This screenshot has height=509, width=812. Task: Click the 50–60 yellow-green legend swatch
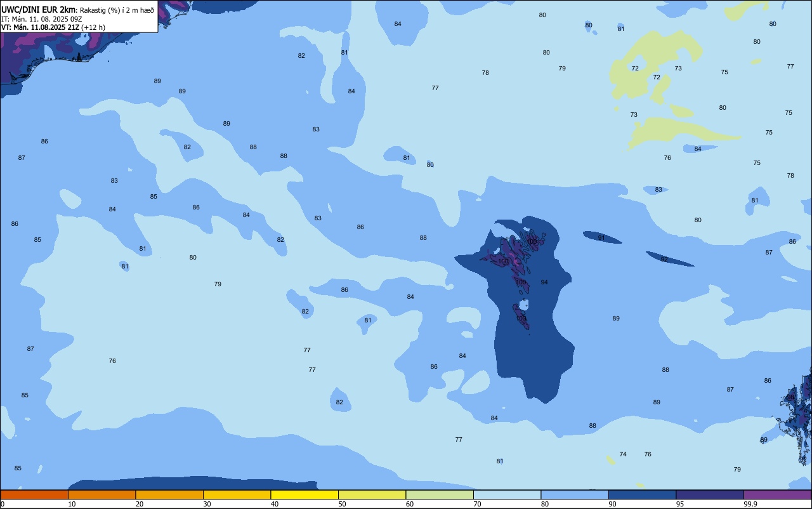tap(372, 494)
